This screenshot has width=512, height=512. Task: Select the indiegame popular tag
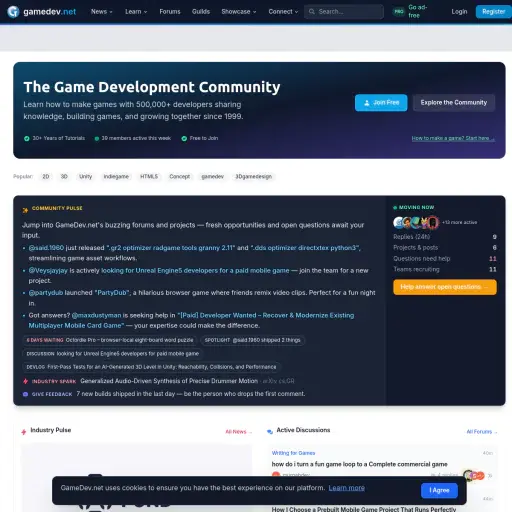coord(116,177)
